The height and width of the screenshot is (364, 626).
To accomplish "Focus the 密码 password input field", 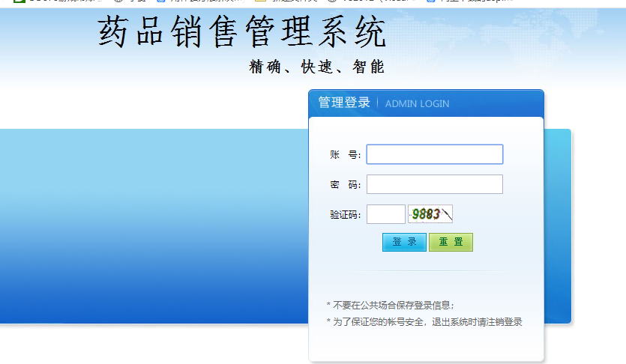I will 435,184.
